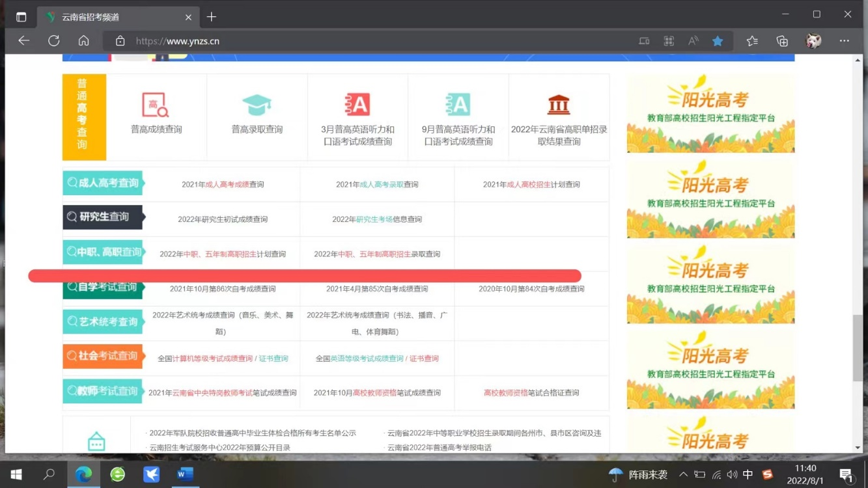Viewport: 868px width, 488px height.
Task: Expand the hidden system tray icons chevron
Action: click(683, 475)
